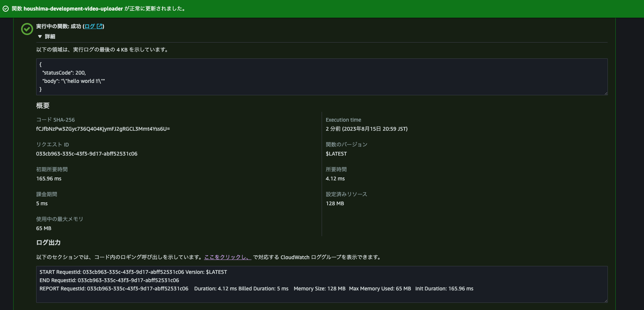
Task: Grab the response box resize handle
Action: tap(606, 93)
